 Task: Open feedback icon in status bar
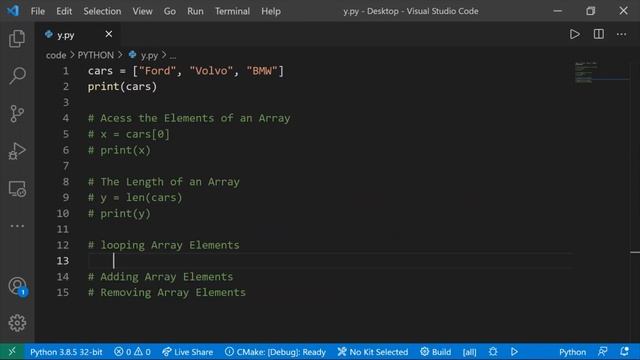[x=602, y=351]
